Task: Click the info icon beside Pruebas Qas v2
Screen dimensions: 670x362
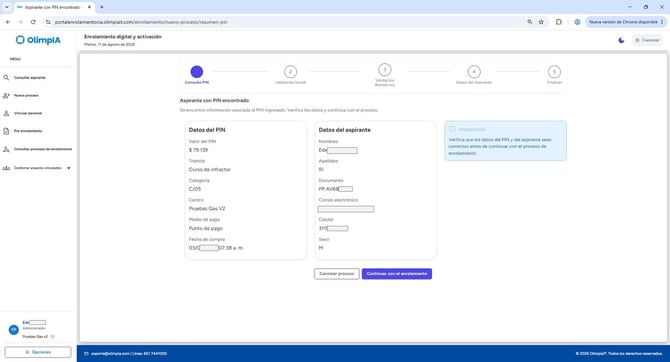Action: tap(53, 337)
